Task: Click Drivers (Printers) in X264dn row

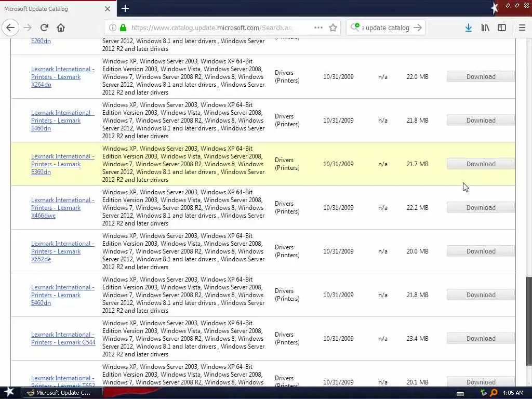Action: (287, 77)
